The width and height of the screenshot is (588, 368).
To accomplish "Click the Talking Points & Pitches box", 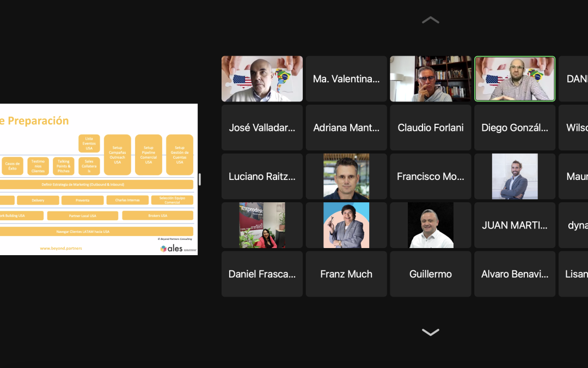I will tap(63, 166).
